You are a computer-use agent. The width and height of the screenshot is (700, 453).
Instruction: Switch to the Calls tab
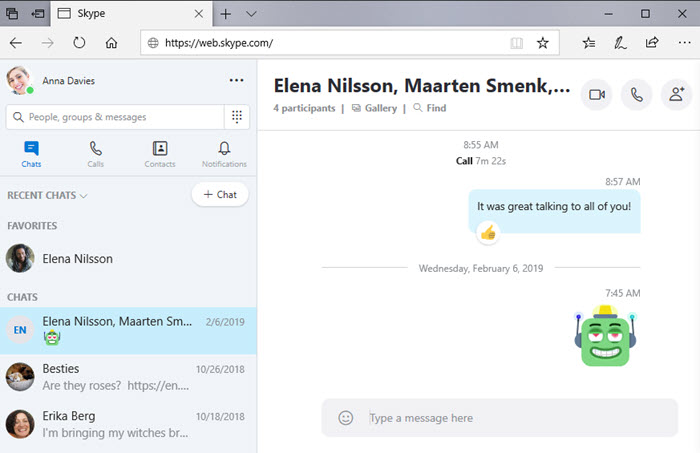click(x=96, y=154)
